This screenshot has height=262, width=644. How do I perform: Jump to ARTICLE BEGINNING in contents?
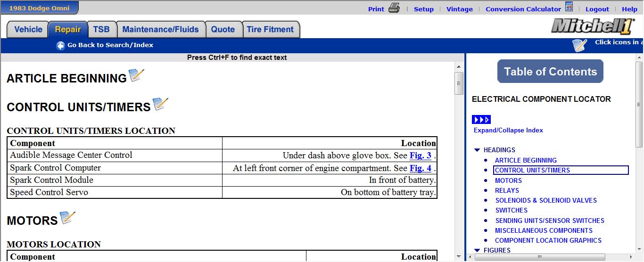[526, 161]
